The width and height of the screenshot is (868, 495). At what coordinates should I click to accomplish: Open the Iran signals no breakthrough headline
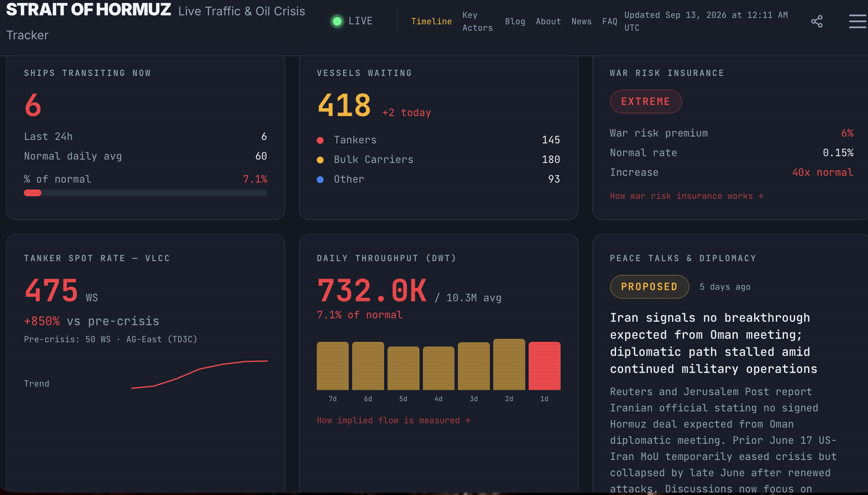coord(714,343)
